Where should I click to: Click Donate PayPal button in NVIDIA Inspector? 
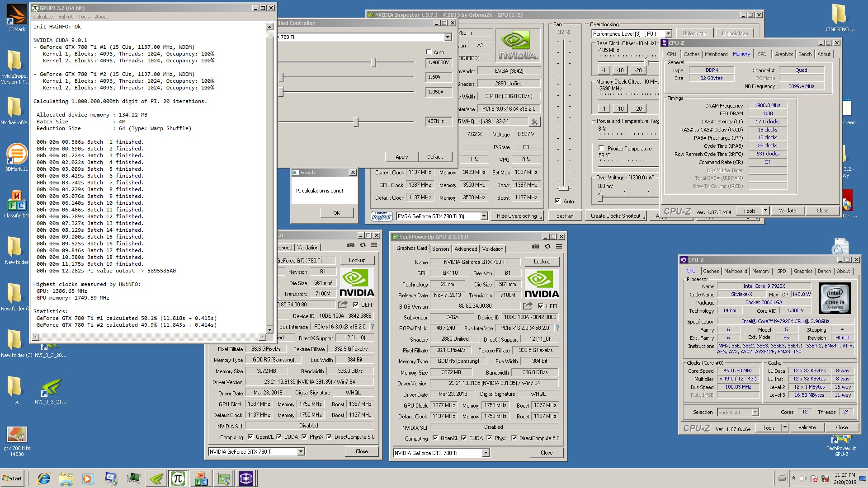tap(381, 216)
